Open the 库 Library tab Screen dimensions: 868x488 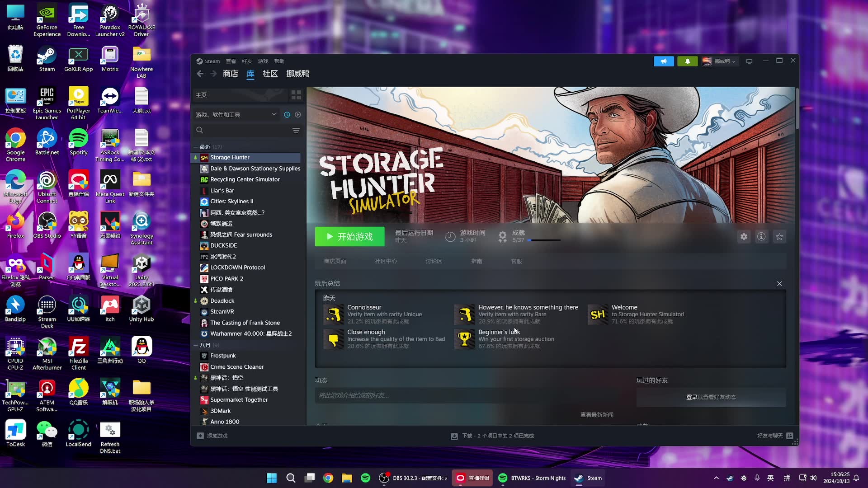click(x=250, y=74)
